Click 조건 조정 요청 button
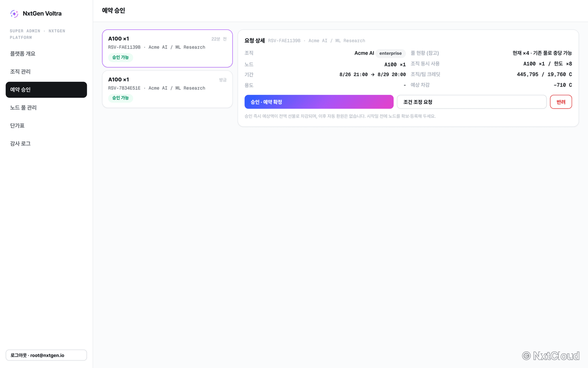The image size is (588, 368). (472, 102)
